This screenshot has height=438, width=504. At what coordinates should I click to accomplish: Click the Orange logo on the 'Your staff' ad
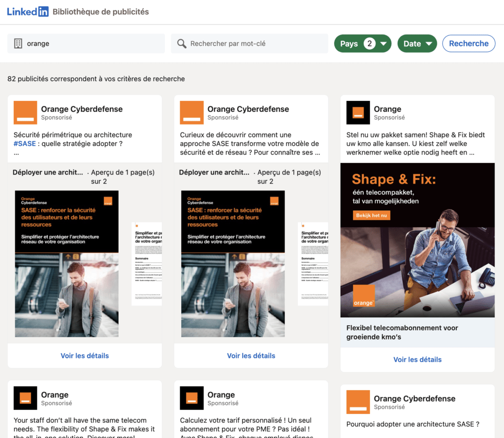26,398
